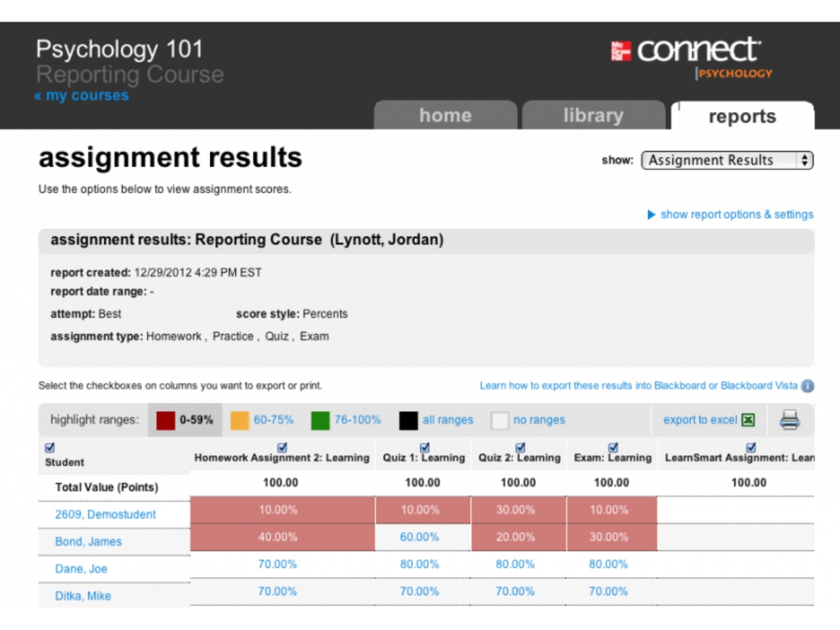Open student Bond, James
Viewport: 840px width, 630px height.
tap(88, 542)
